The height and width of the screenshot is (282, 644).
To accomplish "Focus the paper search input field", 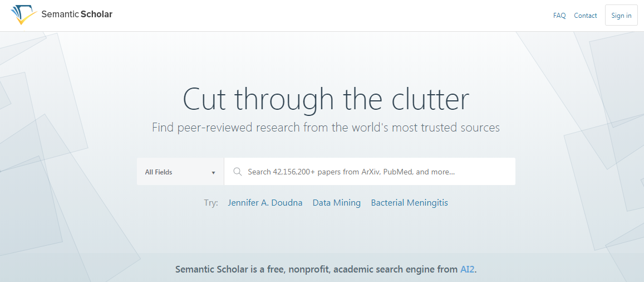I will 370,172.
